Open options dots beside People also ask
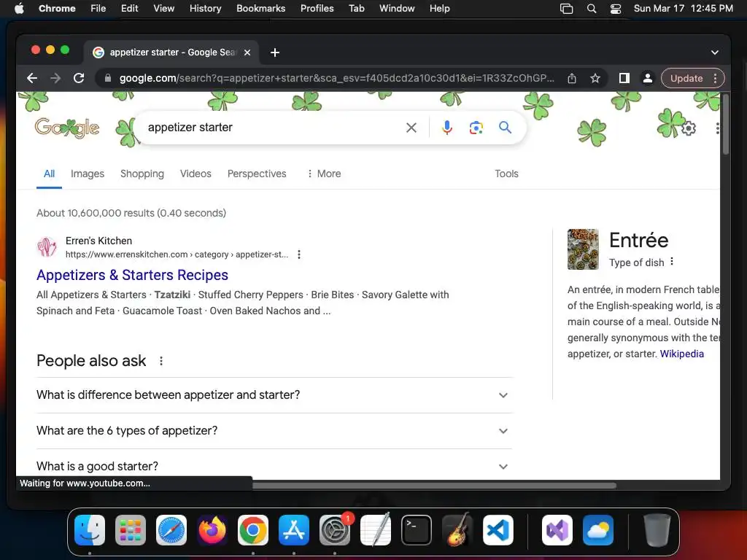747x560 pixels. pyautogui.click(x=161, y=361)
